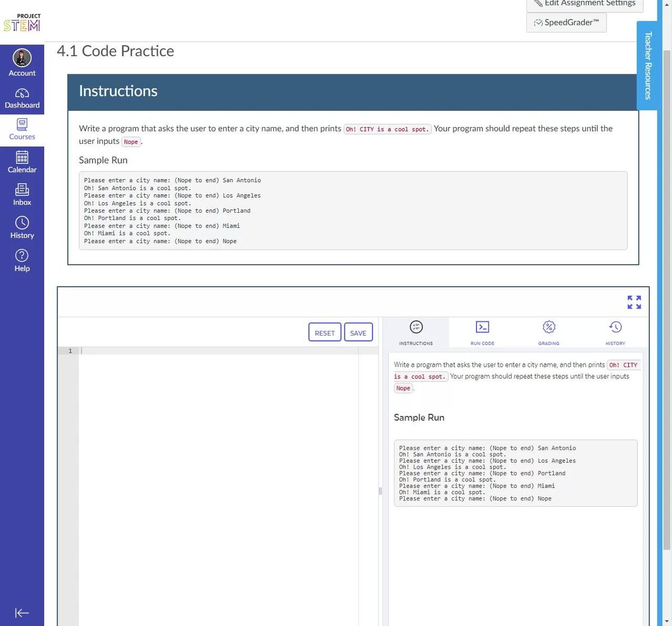Click the 'Sample Run' heading in top instructions
The image size is (672, 626).
point(103,160)
